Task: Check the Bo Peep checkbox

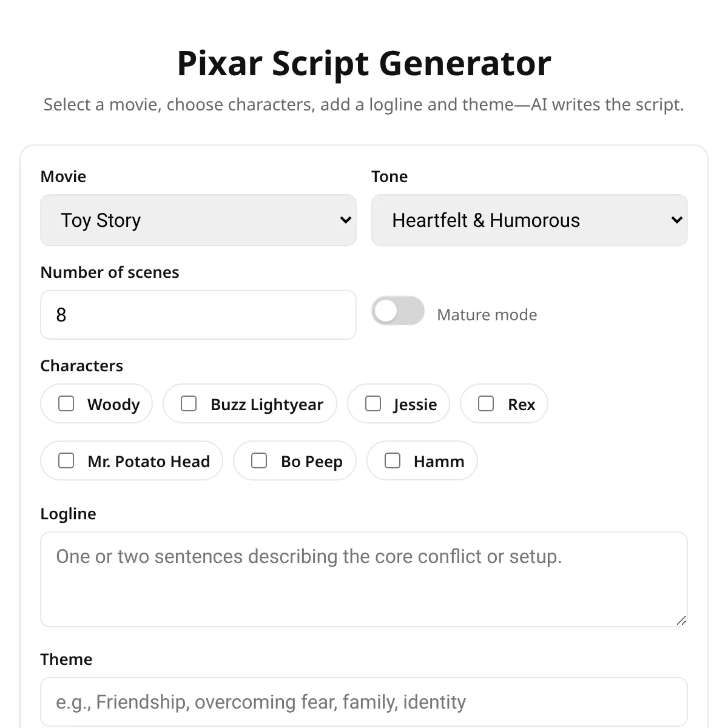Action: [259, 460]
